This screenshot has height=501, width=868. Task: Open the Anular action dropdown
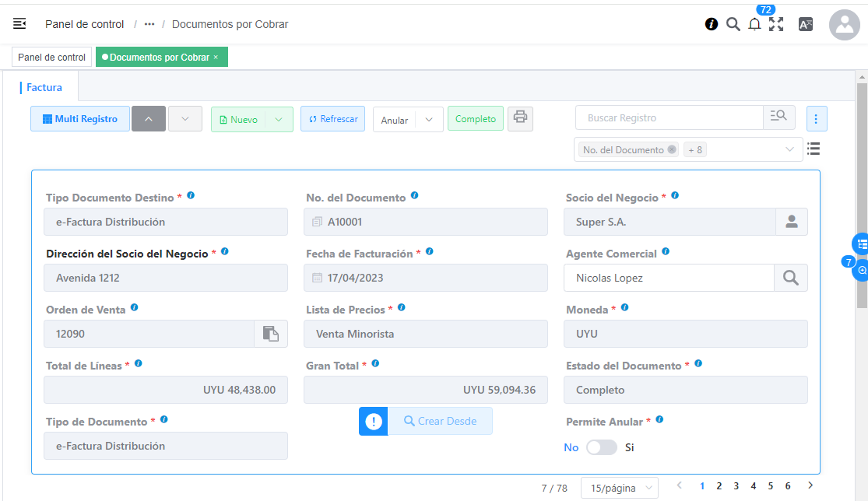[429, 120]
